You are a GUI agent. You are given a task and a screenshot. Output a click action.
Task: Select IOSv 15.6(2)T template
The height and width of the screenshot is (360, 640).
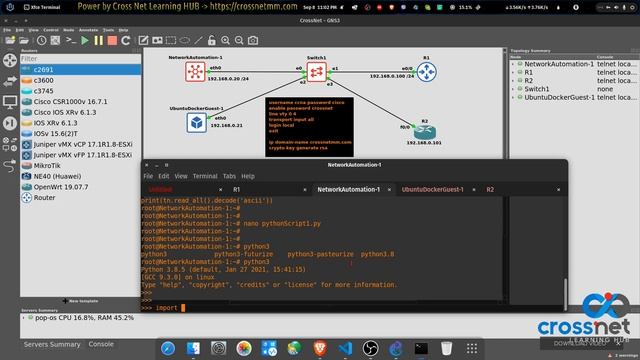[80, 133]
